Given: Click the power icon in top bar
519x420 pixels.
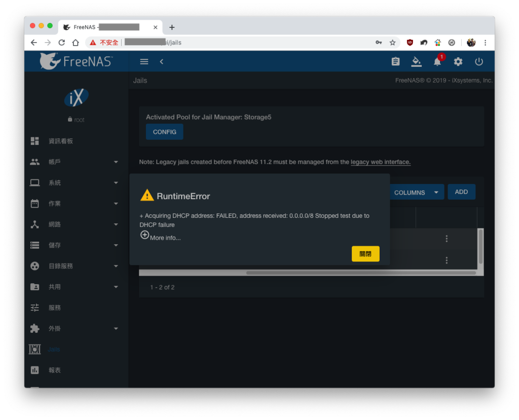Looking at the screenshot, I should 478,62.
